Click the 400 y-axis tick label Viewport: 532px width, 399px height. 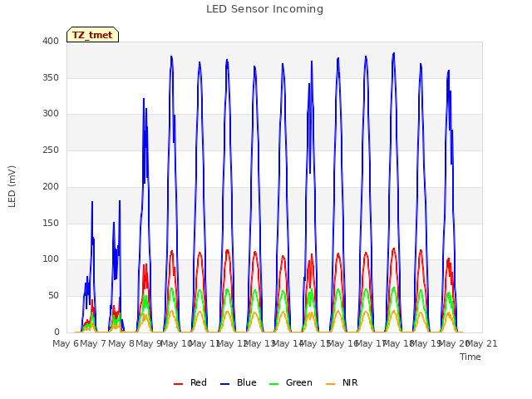pyautogui.click(x=51, y=41)
